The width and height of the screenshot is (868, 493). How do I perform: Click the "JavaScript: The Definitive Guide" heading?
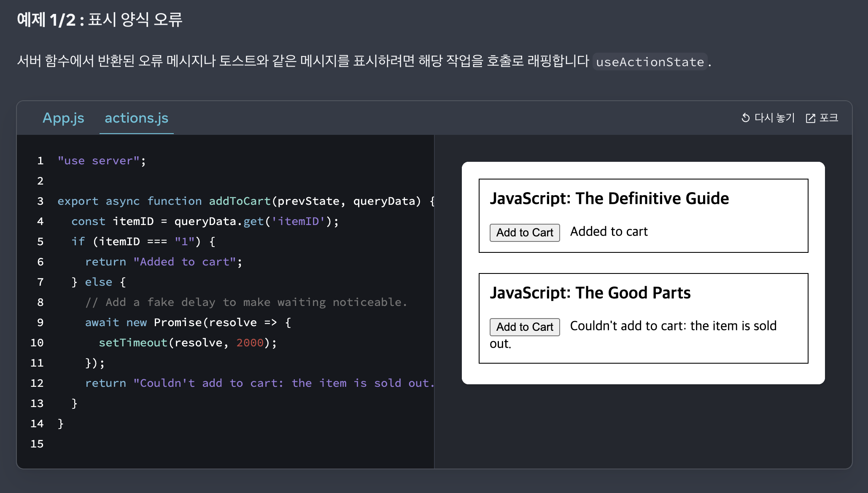(609, 198)
